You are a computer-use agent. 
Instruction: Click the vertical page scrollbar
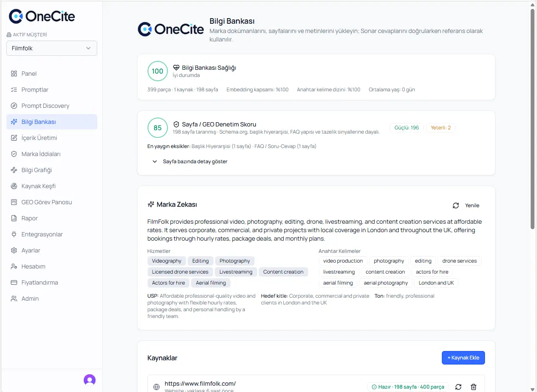pyautogui.click(x=533, y=118)
